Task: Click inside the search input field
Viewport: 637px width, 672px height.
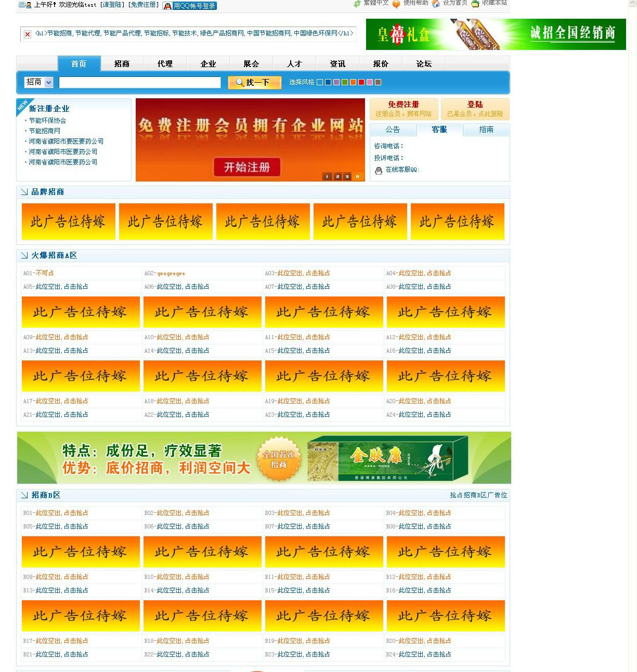Action: tap(139, 82)
